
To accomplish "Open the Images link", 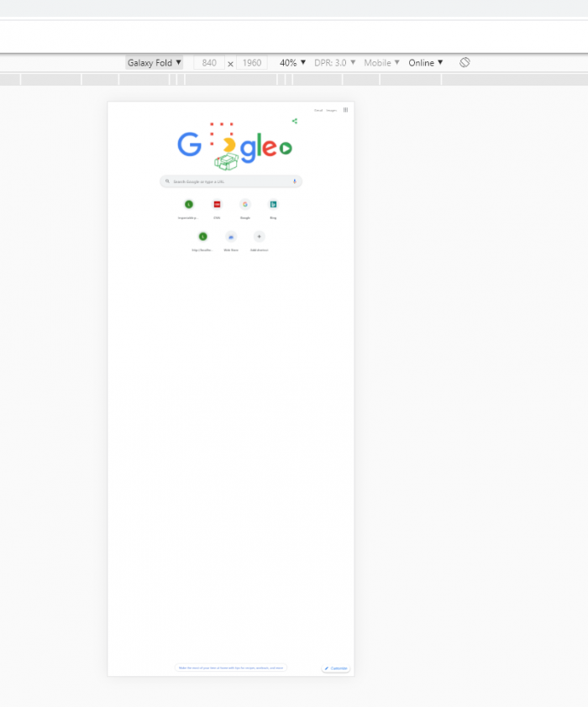I will pos(332,110).
